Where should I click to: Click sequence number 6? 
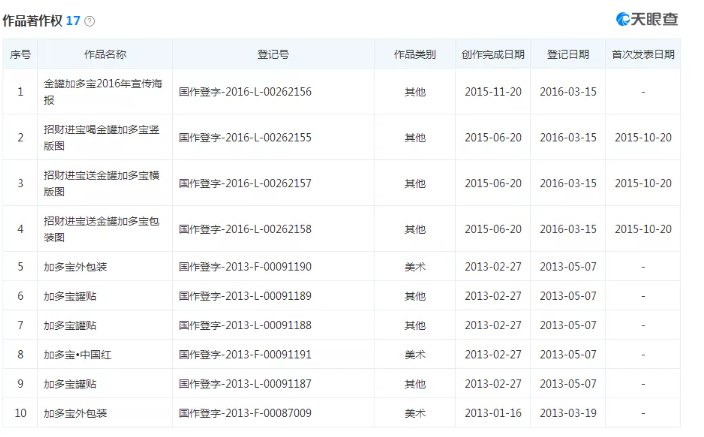point(20,296)
